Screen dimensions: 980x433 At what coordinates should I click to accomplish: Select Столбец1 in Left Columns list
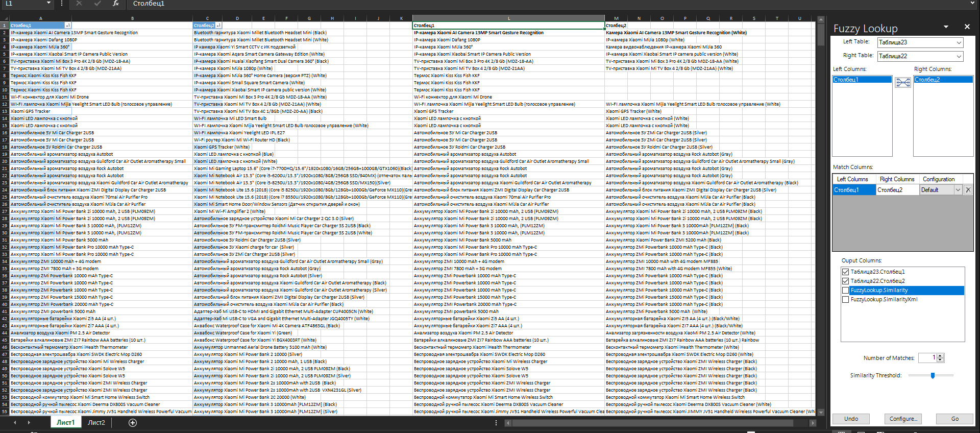point(862,80)
